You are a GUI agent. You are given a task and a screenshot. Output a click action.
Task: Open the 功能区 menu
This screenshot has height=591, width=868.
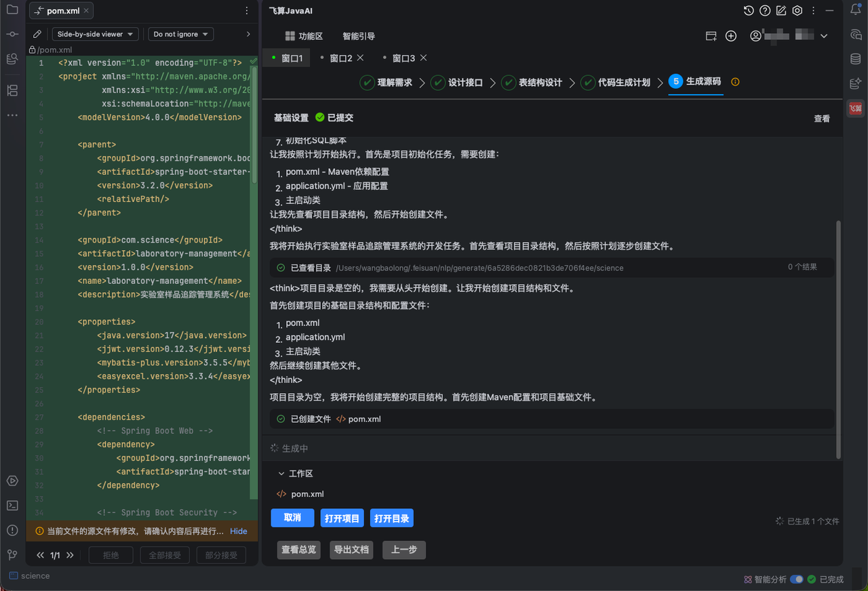click(x=304, y=36)
